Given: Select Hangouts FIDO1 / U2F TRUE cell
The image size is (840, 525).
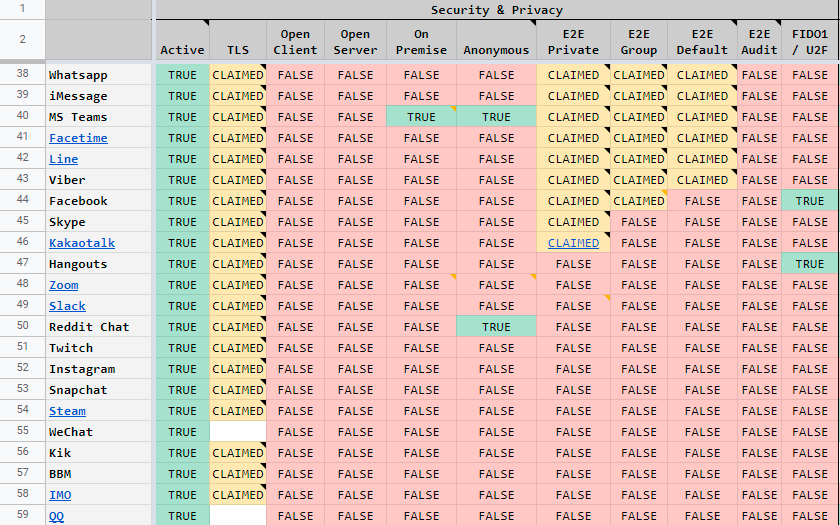Looking at the screenshot, I should [809, 264].
